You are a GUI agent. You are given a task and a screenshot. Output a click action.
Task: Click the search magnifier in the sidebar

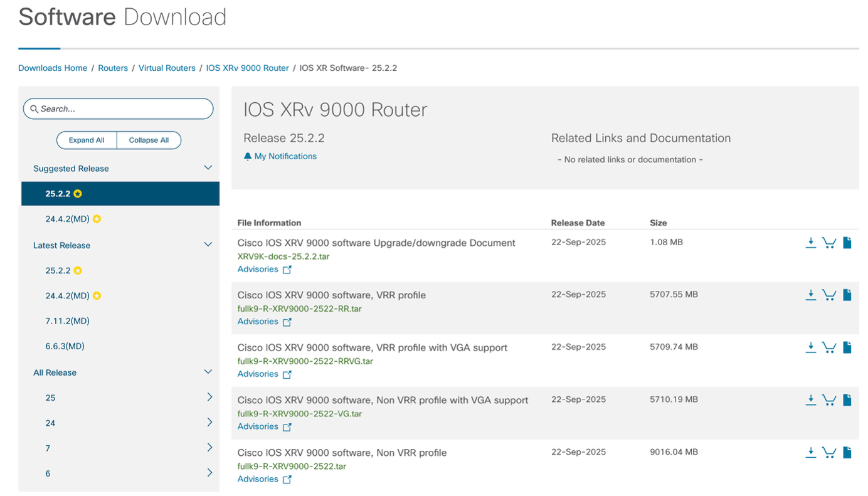pos(34,108)
